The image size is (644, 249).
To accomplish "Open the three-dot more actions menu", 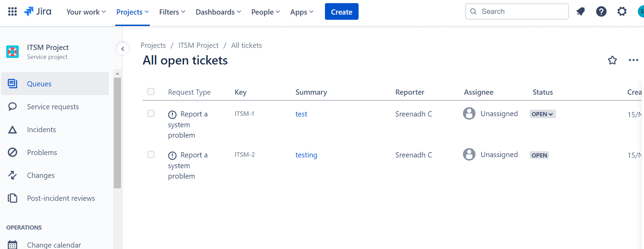I will click(634, 60).
